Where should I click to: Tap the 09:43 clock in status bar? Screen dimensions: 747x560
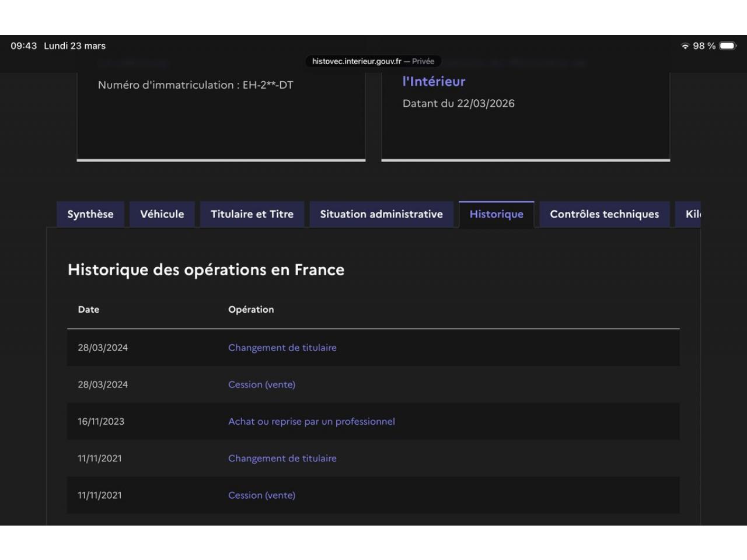click(x=24, y=46)
